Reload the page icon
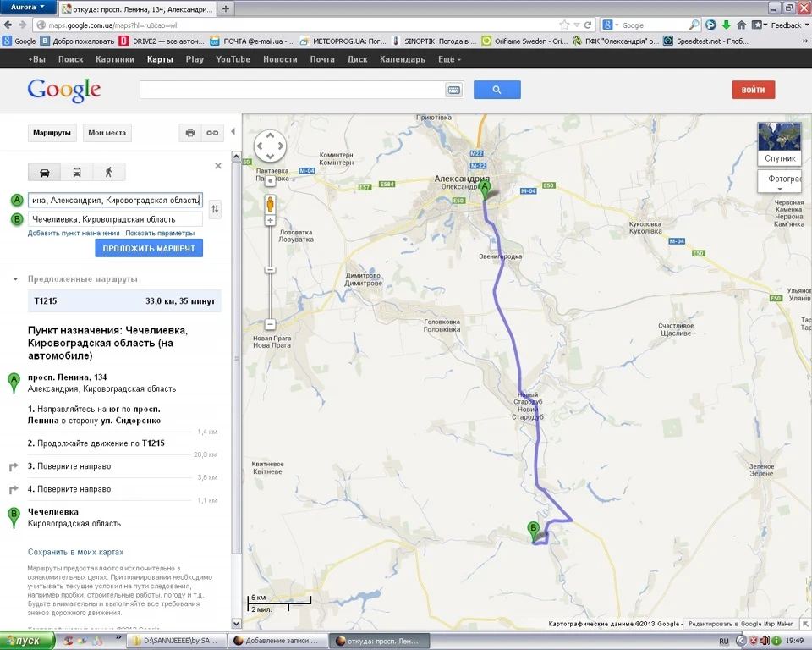Screen dimensions: 812x650 coord(588,25)
